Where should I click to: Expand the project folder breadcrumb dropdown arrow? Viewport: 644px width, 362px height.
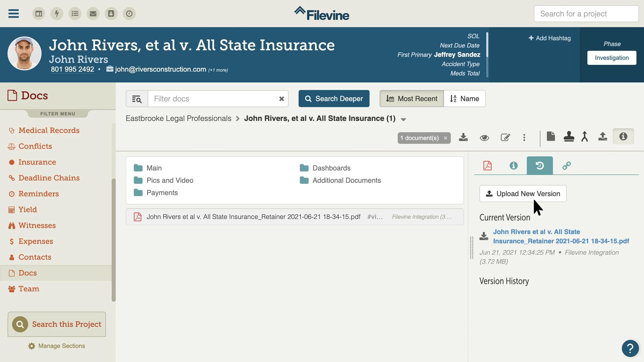coord(403,120)
